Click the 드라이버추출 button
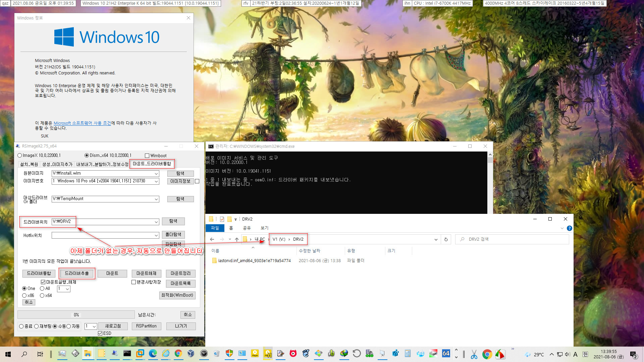644x362 pixels. pyautogui.click(x=77, y=274)
